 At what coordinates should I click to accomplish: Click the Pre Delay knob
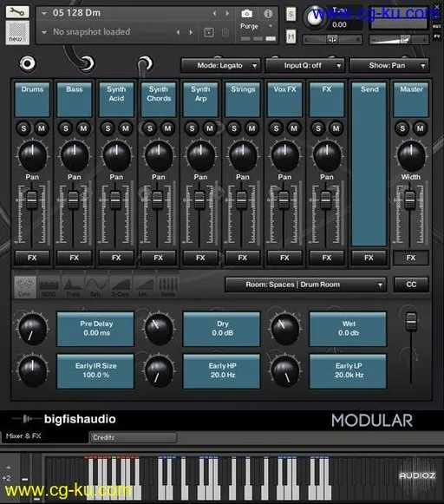[32, 329]
